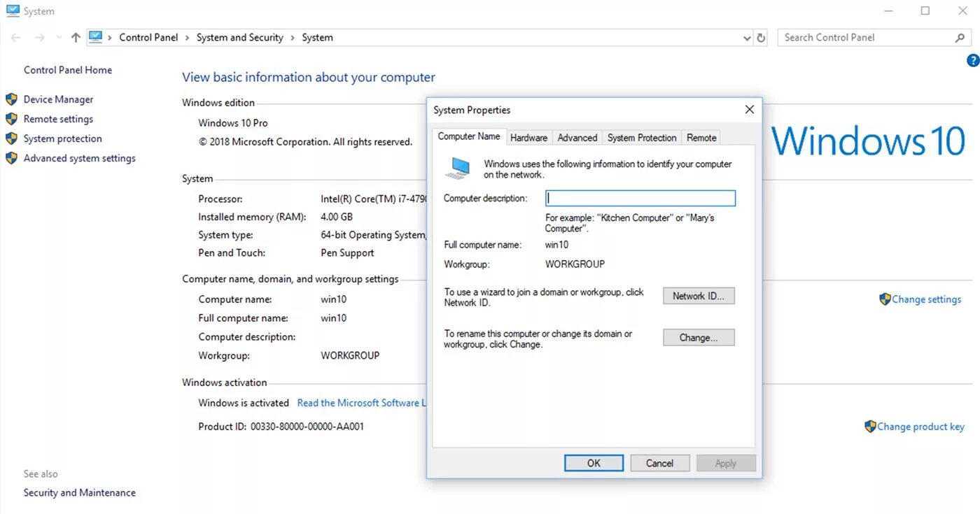Open Device Manager from sidebar
980x514 pixels.
point(58,99)
